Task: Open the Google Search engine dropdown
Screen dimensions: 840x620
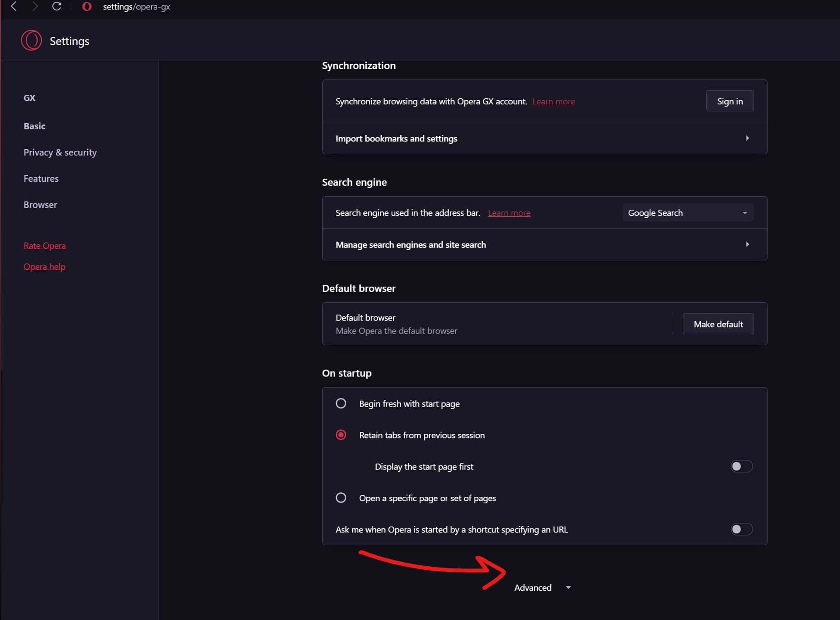Action: tap(688, 213)
